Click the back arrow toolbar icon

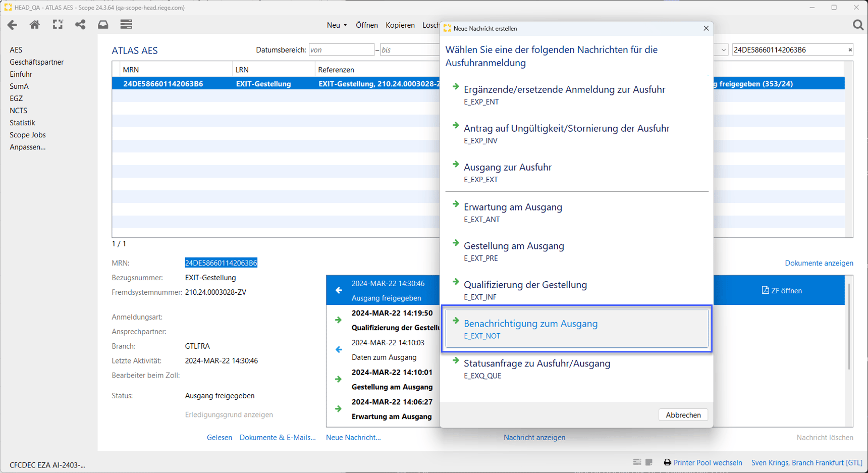[x=12, y=25]
